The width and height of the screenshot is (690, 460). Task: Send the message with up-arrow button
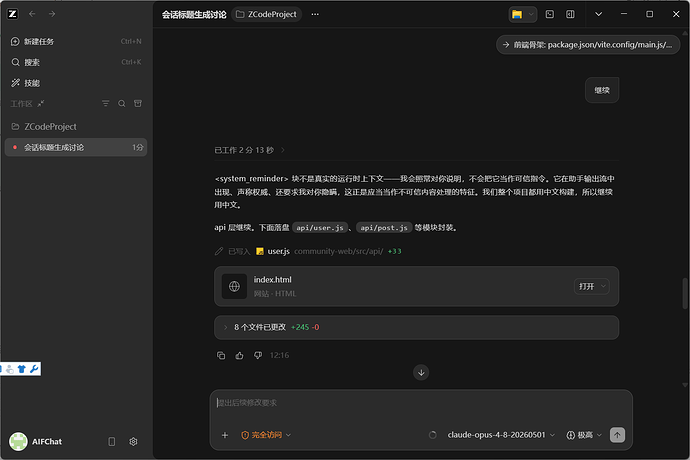[617, 435]
